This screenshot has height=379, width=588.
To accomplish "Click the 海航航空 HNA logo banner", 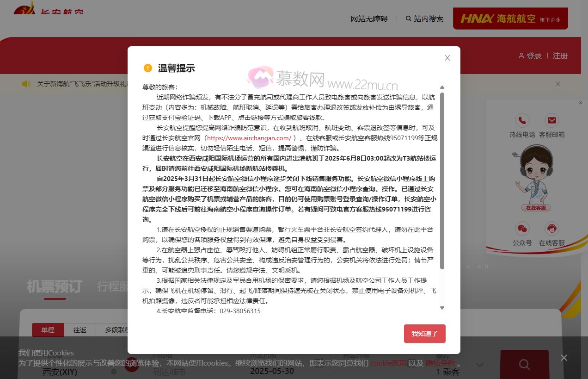I will (x=510, y=19).
